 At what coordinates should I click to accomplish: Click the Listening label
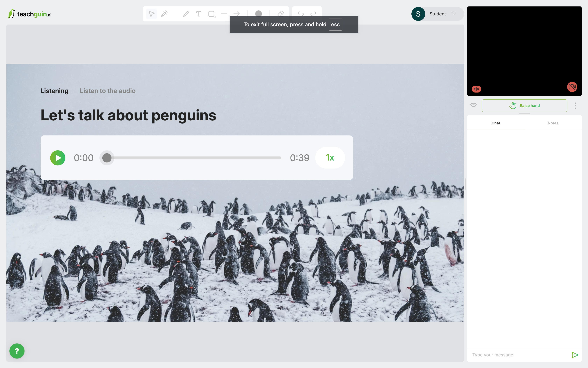click(54, 91)
